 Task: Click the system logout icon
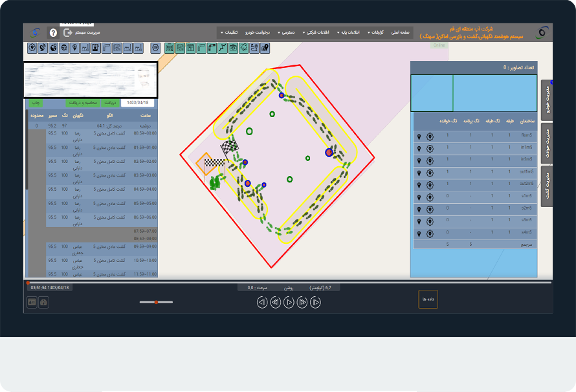coord(67,32)
